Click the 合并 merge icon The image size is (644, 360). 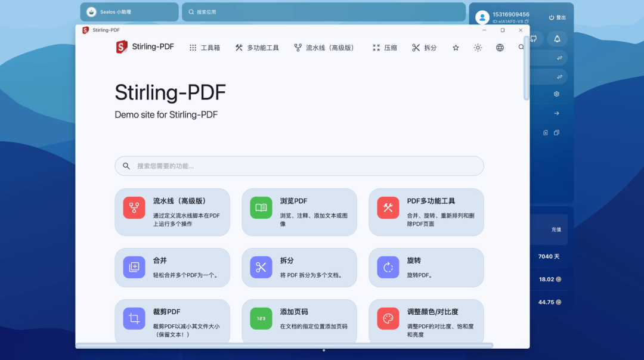[134, 267]
